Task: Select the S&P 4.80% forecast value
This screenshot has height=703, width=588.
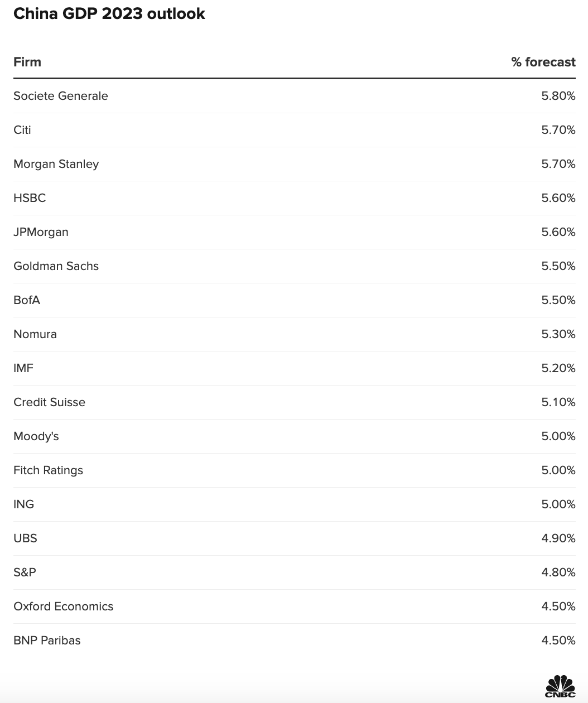Action: [x=558, y=572]
